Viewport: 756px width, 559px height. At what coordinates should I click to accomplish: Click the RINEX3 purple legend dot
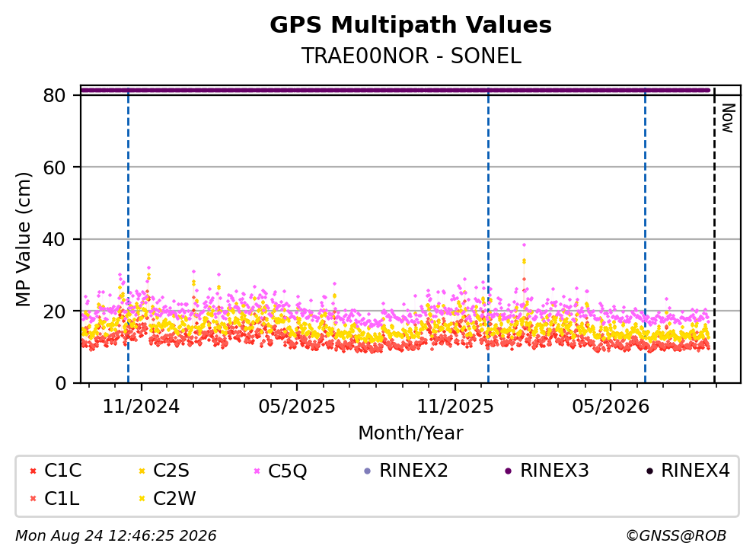[508, 471]
